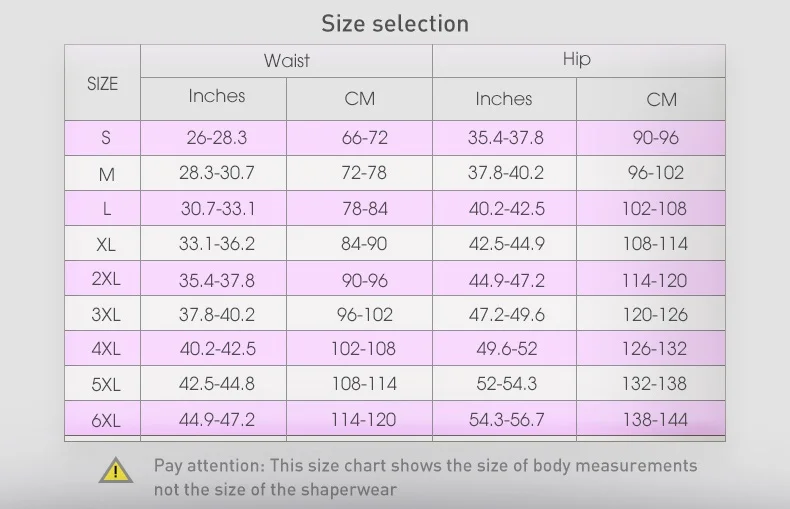The width and height of the screenshot is (790, 509).
Task: Click hip CM value 120-126
Action: coord(656,314)
